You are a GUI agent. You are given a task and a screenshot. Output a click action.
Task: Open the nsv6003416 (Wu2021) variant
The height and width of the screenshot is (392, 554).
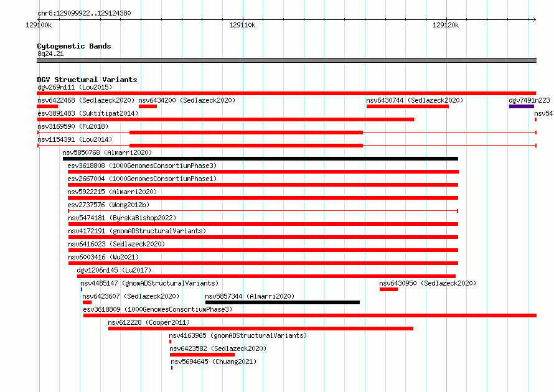(x=263, y=263)
